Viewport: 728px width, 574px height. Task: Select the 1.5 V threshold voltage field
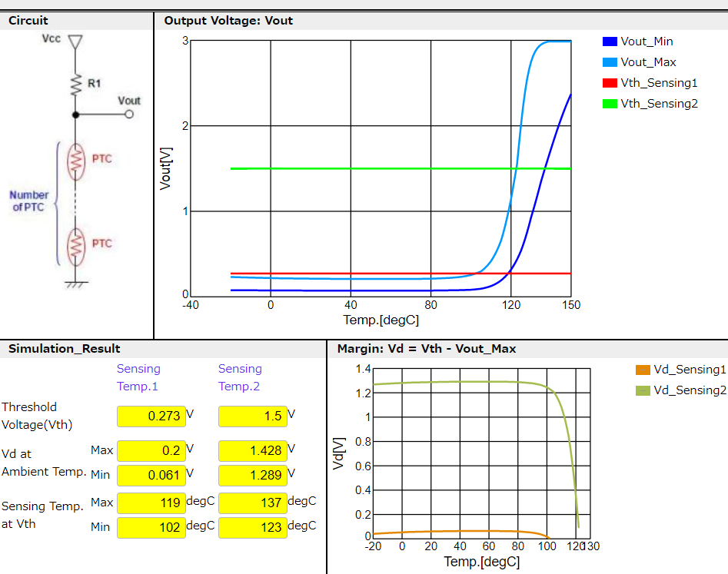point(253,416)
